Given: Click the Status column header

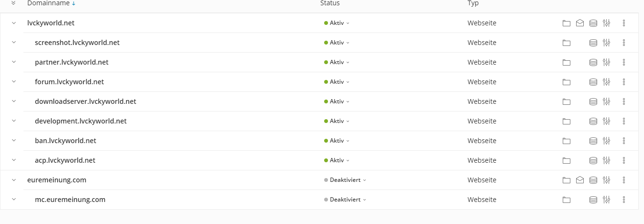Looking at the screenshot, I should click(330, 3).
